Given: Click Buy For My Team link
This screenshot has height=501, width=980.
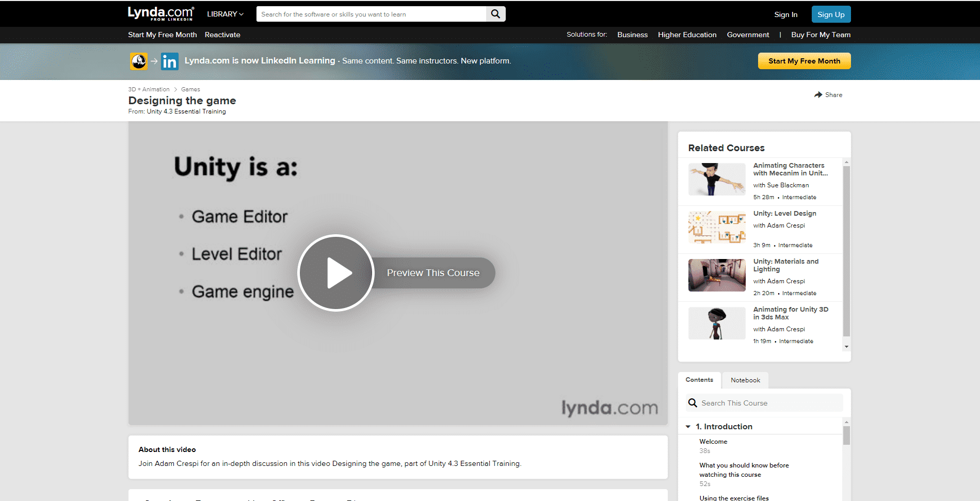Looking at the screenshot, I should pos(821,35).
